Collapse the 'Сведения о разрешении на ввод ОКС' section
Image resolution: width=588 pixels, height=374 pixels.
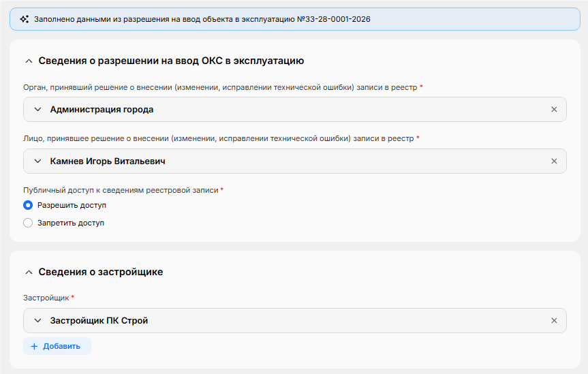[x=29, y=61]
